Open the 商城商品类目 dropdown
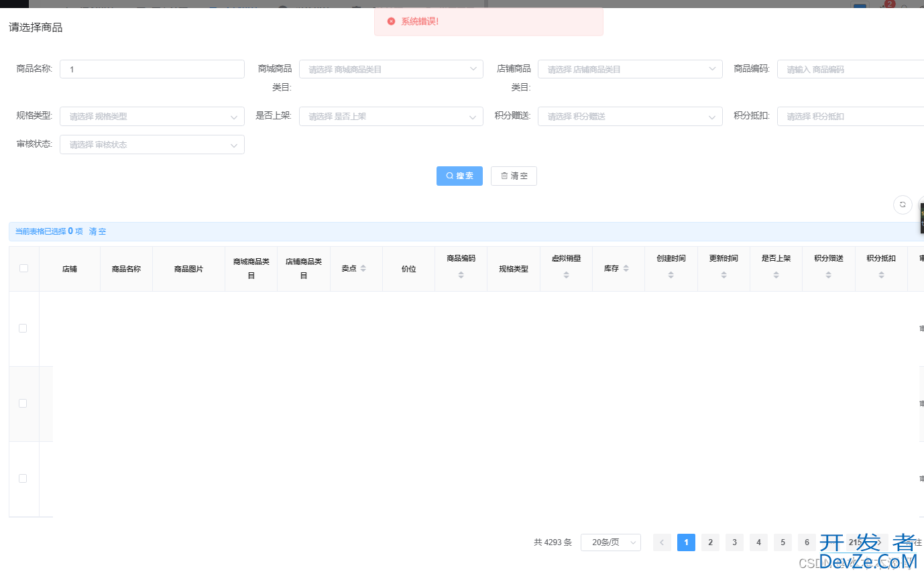Viewport: 924px width, 576px height. (391, 69)
